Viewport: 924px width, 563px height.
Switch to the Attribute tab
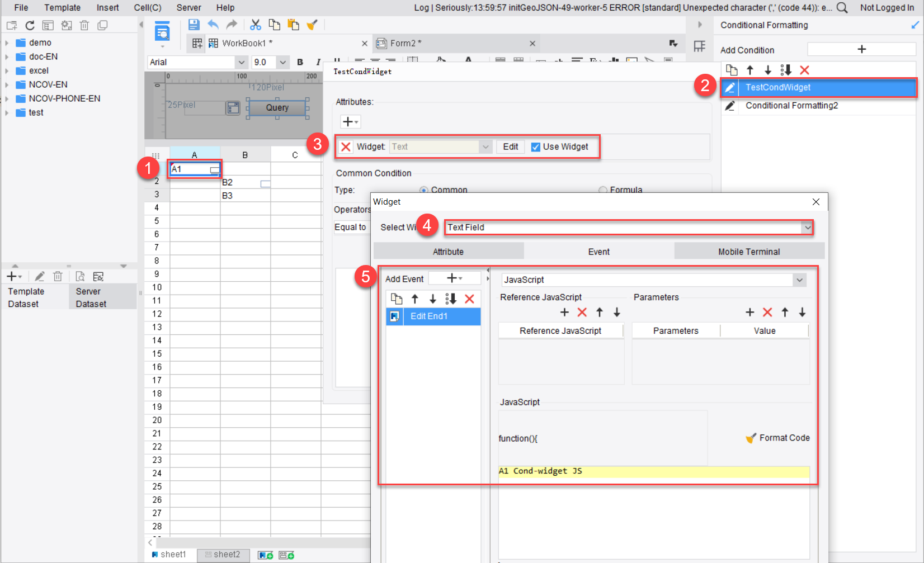pos(448,252)
